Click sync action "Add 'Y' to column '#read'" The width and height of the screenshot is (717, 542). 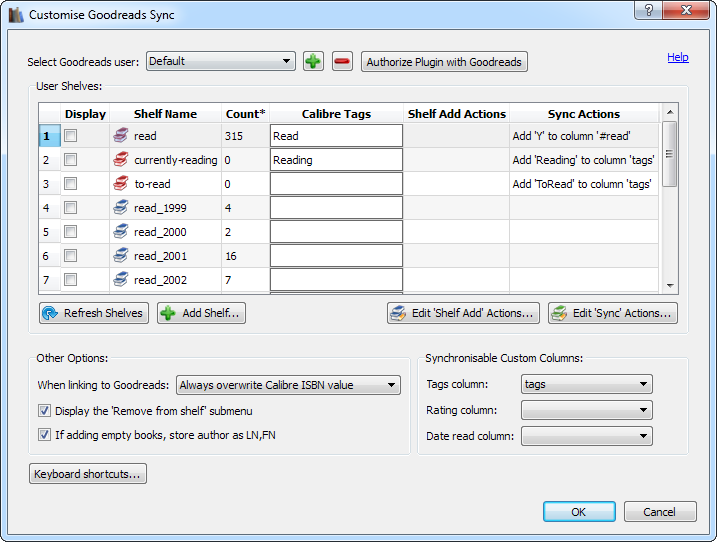click(572, 136)
